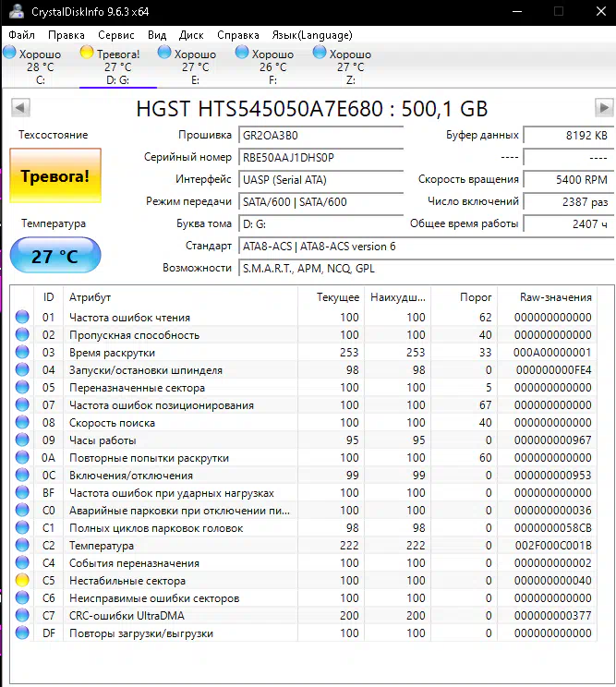Open the Сервис menu
The height and width of the screenshot is (687, 616).
[x=115, y=35]
